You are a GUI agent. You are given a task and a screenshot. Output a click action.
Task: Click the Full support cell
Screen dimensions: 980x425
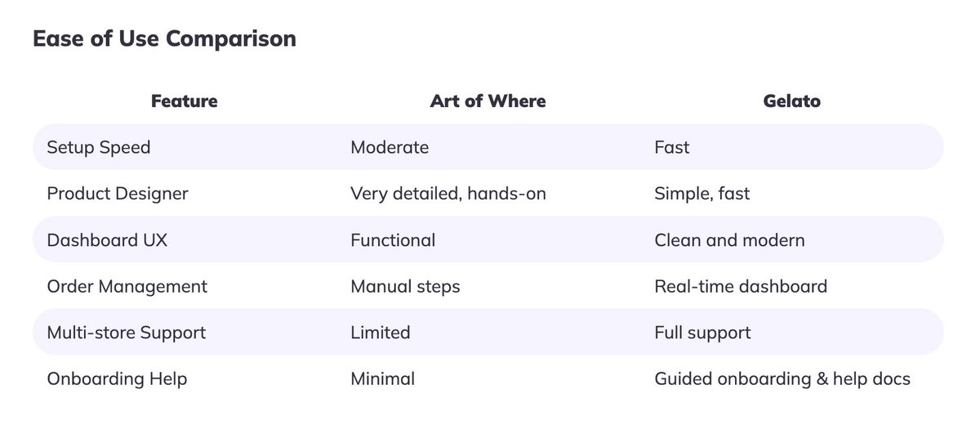tap(702, 333)
